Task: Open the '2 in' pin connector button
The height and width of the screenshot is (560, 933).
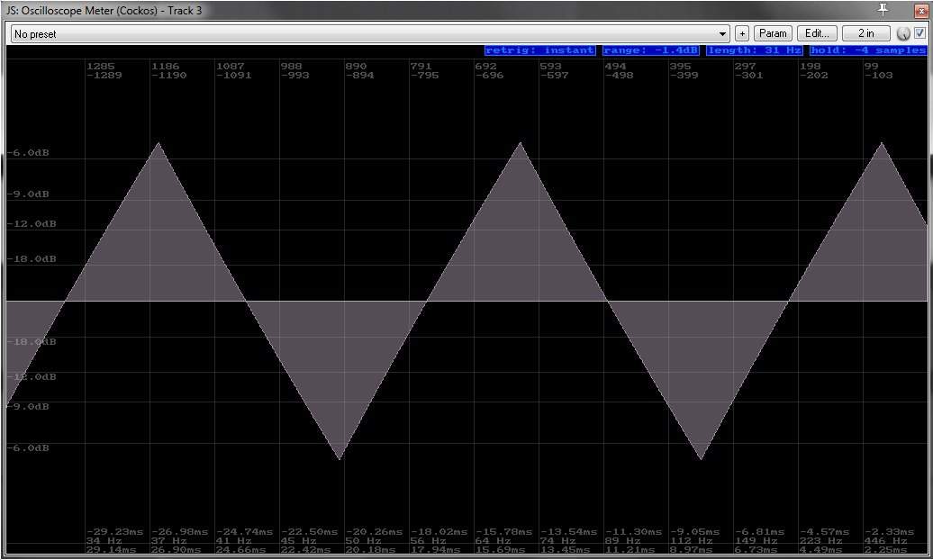Action: pyautogui.click(x=865, y=33)
